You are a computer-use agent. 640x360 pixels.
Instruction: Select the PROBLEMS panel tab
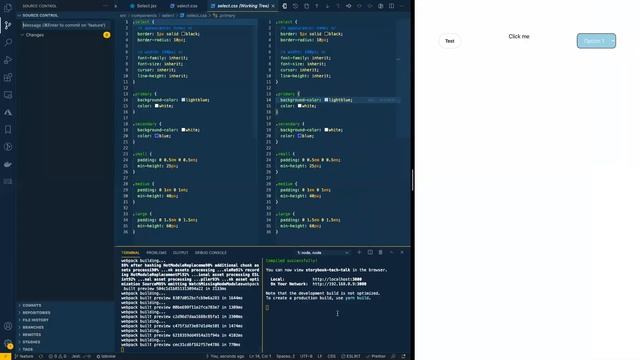(x=156, y=253)
